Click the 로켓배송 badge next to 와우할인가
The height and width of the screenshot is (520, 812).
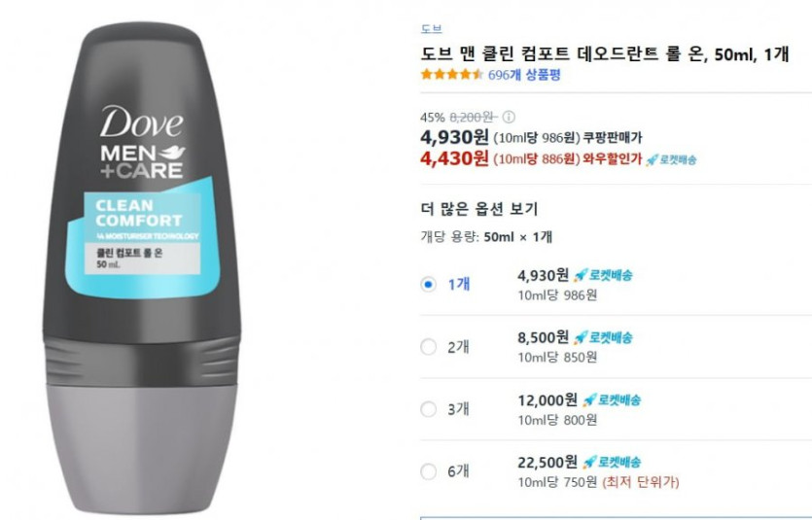pos(671,159)
